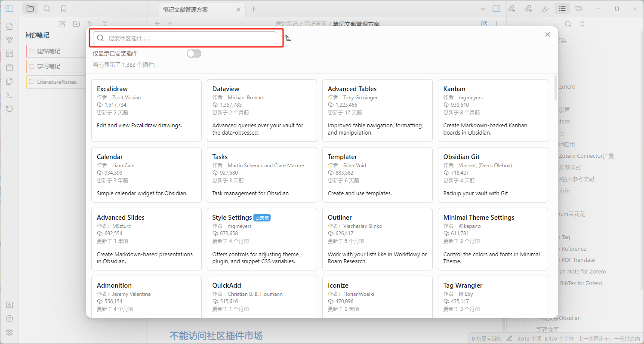The width and height of the screenshot is (644, 344).
Task: Select the 笔记文献管理方案 tab
Action: click(202, 9)
